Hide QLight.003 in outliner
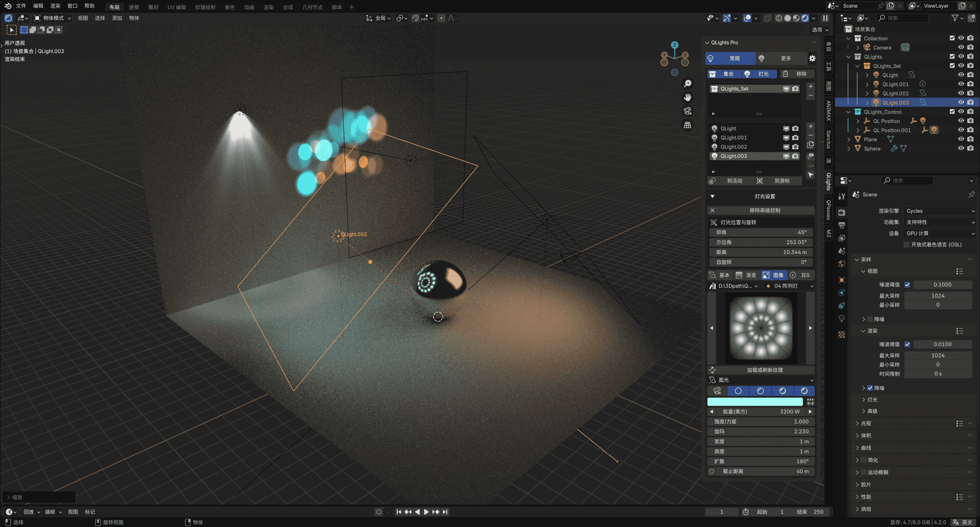The image size is (980, 527). coord(961,103)
